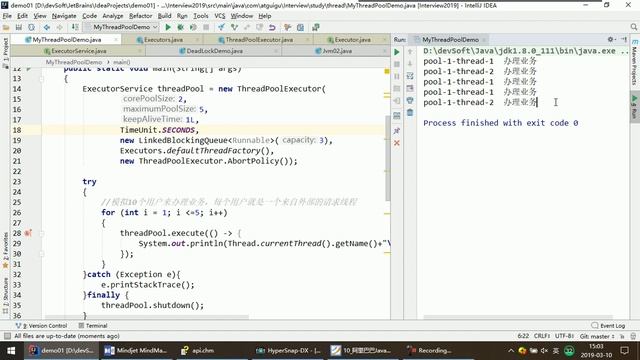Viewport: 640px width, 360px height.
Task: Click the Revert (undo arrow) toolbar icon
Action: 272,27
